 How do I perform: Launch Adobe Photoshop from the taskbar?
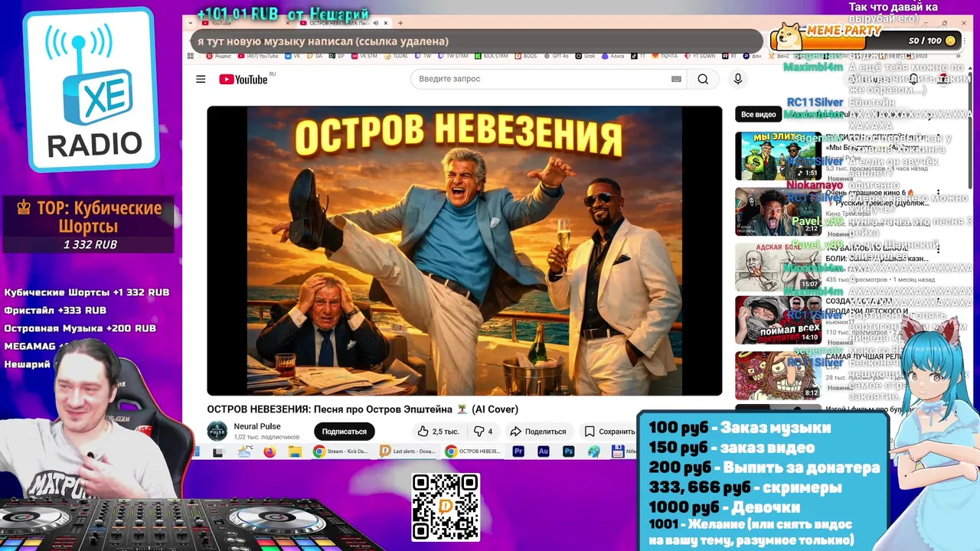[569, 452]
